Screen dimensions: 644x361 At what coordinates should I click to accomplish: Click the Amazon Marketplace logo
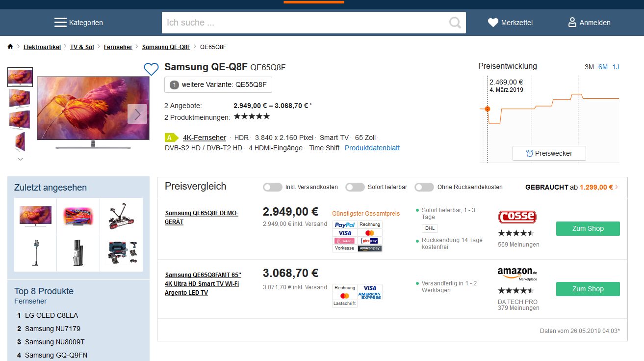pos(517,273)
